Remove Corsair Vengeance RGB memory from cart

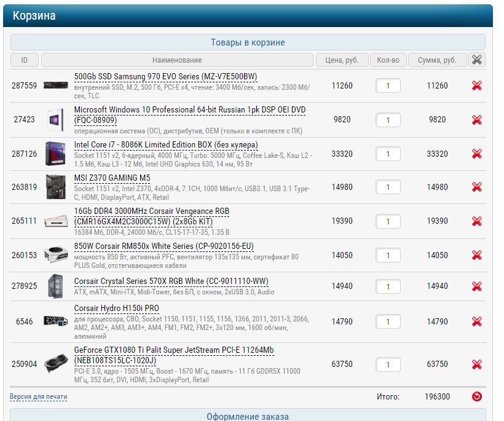click(477, 221)
